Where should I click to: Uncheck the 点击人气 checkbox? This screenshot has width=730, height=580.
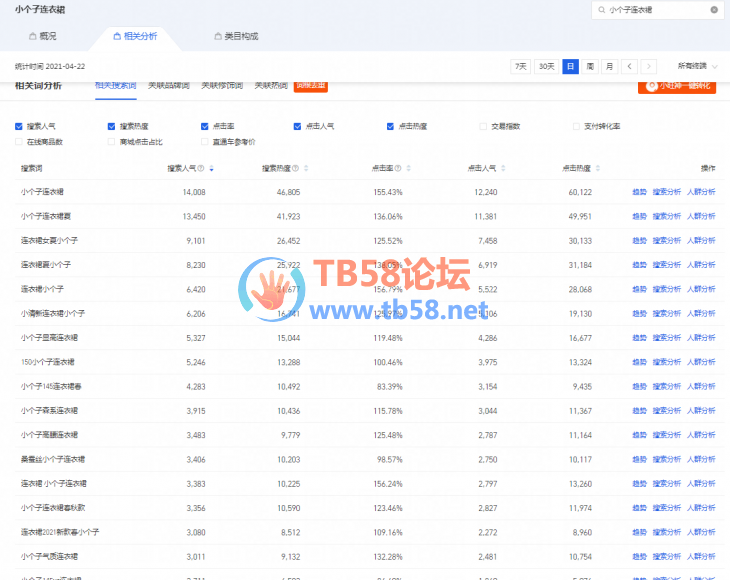(297, 126)
